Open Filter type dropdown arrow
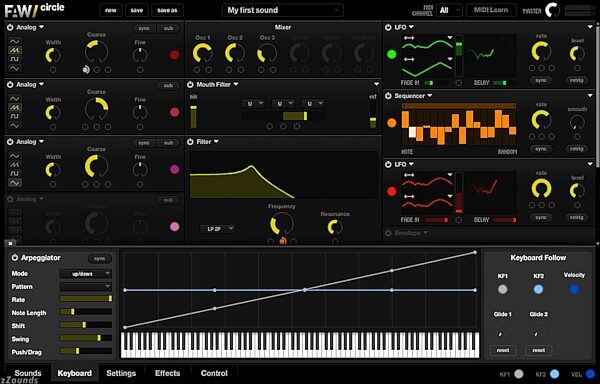This screenshot has width=600, height=384. [x=217, y=142]
